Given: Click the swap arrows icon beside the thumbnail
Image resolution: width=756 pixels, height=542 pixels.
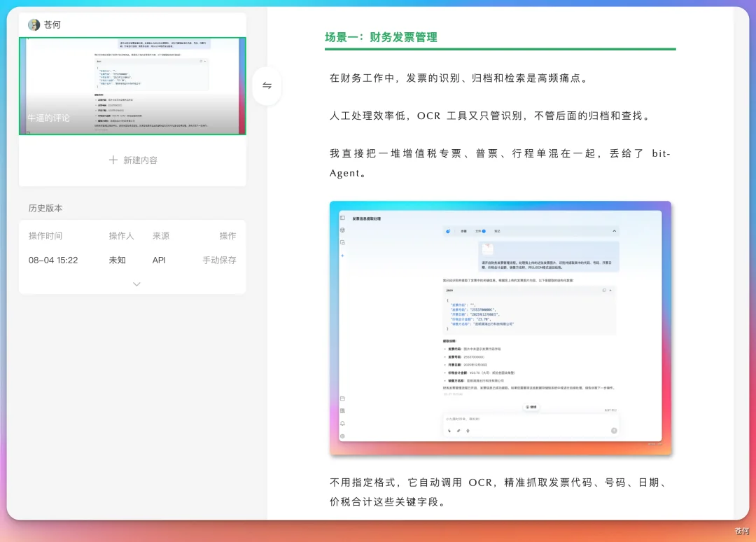Looking at the screenshot, I should click(x=267, y=86).
